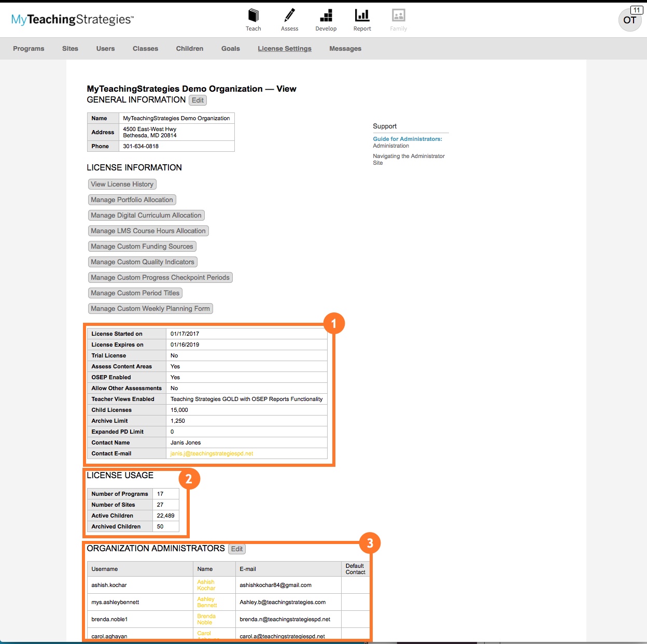Switch to the Children tab
This screenshot has height=644, width=647.
pos(189,49)
